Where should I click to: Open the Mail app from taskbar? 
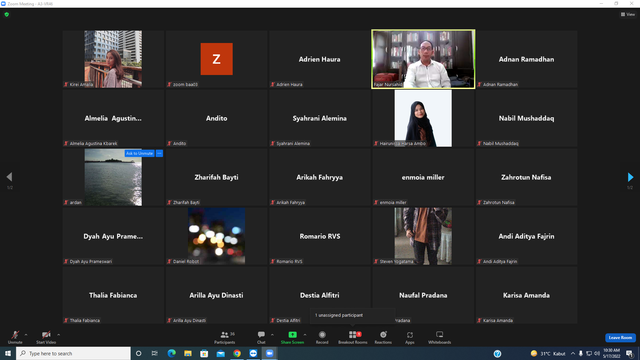pos(220,353)
